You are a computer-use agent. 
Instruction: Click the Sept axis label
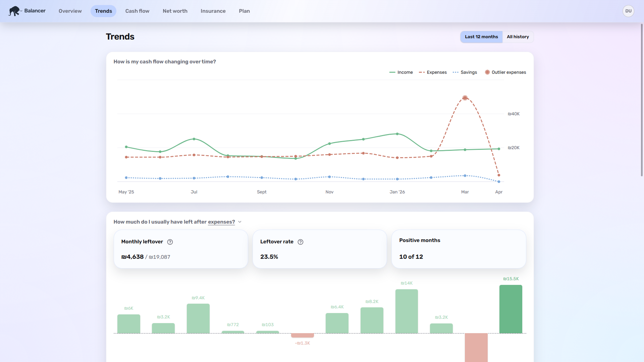262,192
